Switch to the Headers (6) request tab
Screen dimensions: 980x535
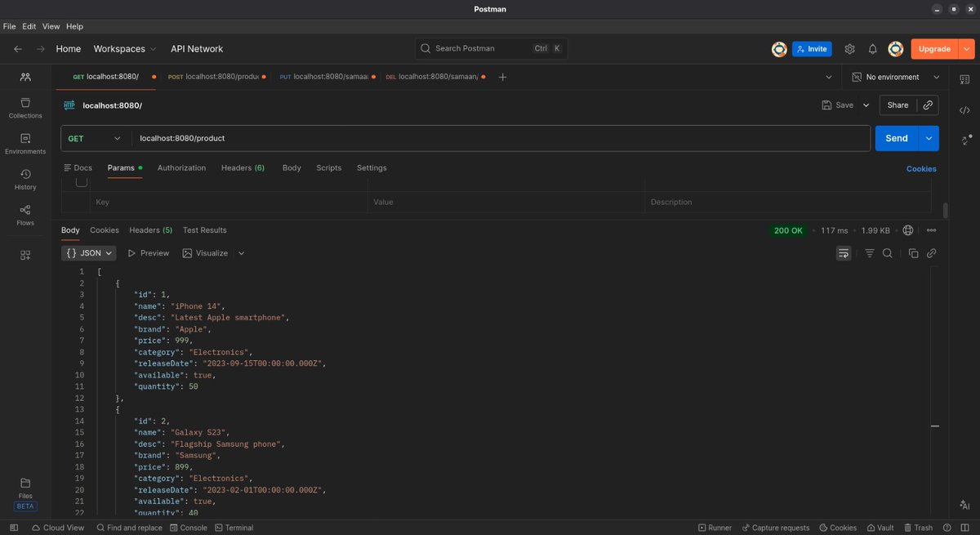coord(243,167)
